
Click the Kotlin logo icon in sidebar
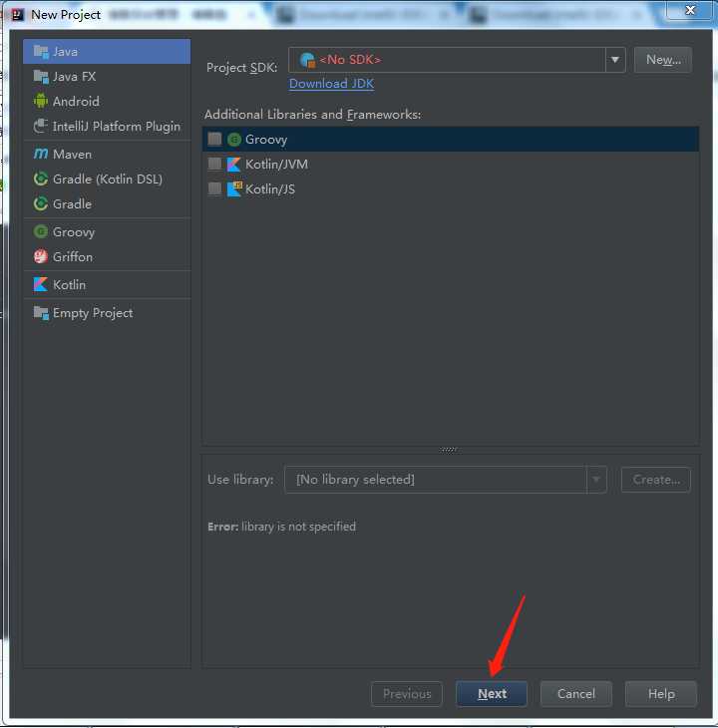tap(41, 284)
